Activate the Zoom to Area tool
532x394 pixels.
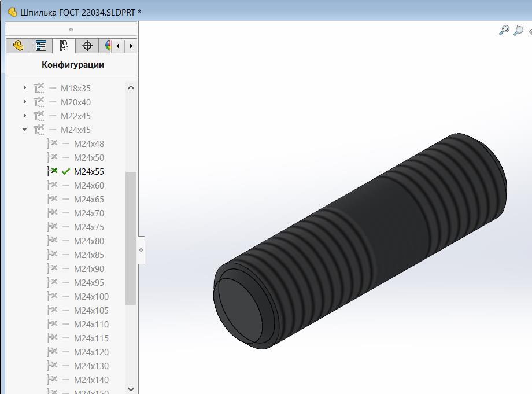pyautogui.click(x=519, y=31)
